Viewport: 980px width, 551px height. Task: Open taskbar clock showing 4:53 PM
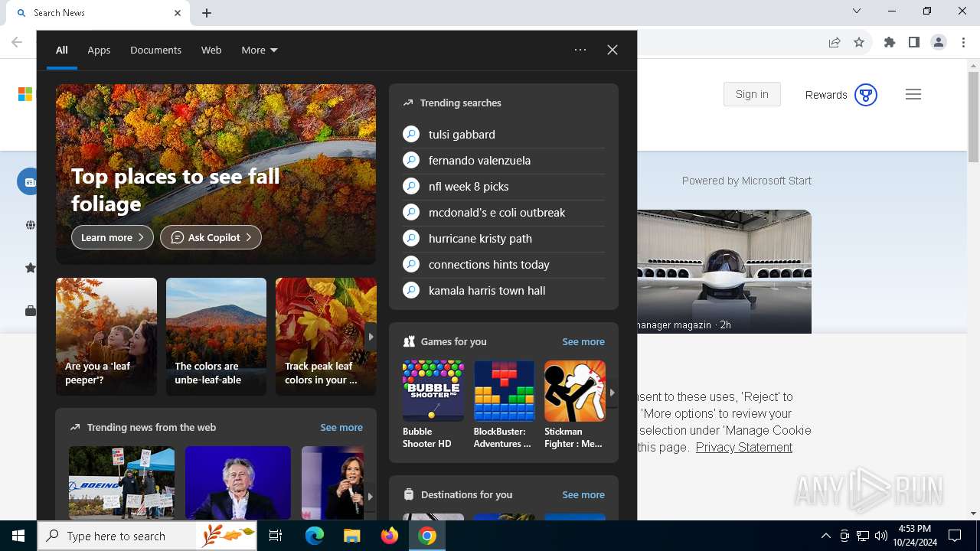[x=914, y=536]
